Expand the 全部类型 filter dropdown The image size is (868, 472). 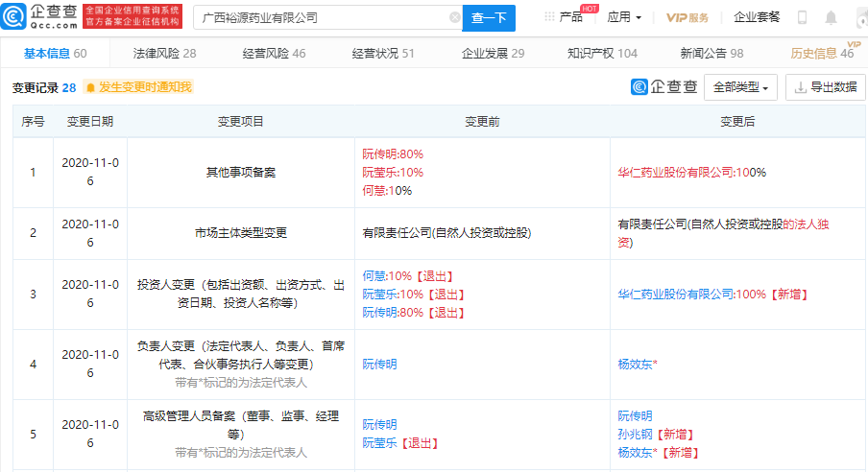coord(740,87)
